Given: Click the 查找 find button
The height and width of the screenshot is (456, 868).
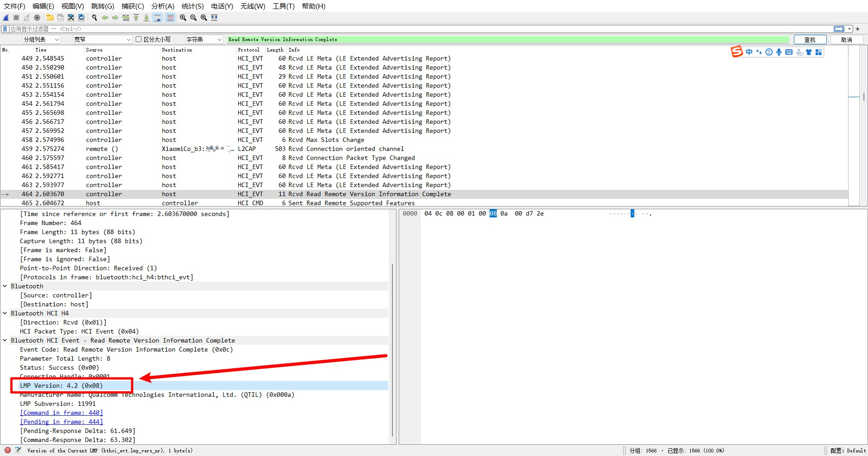Looking at the screenshot, I should 810,40.
